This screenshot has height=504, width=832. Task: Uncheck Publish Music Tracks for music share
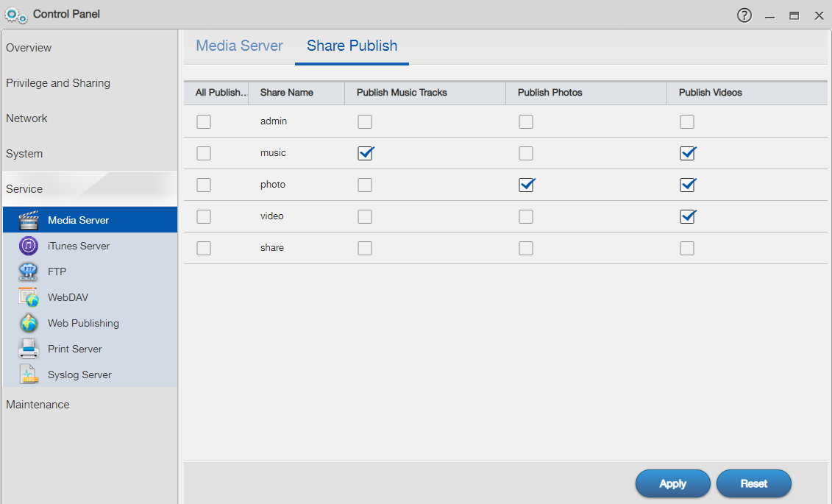(365, 153)
